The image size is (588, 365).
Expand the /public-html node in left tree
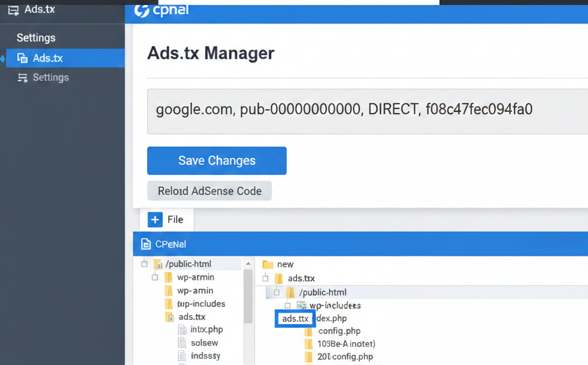145,264
